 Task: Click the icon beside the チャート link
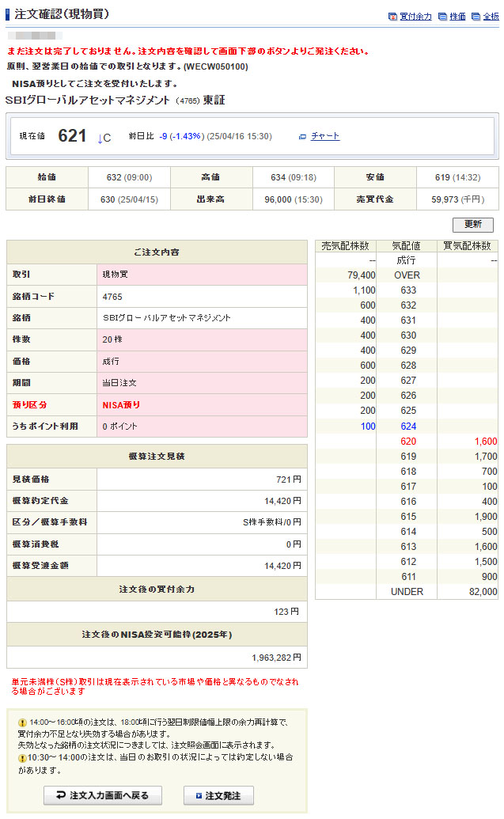[302, 137]
